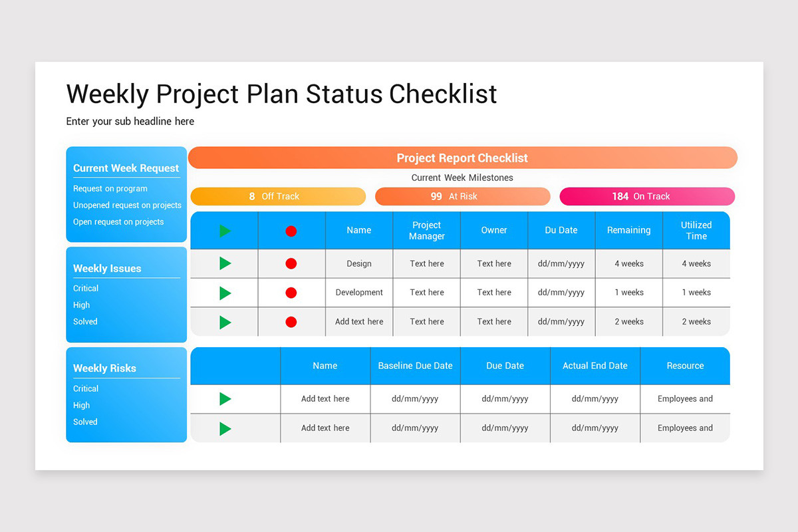This screenshot has height=532, width=798.
Task: Select Solved under Weekly Risks
Action: [85, 422]
